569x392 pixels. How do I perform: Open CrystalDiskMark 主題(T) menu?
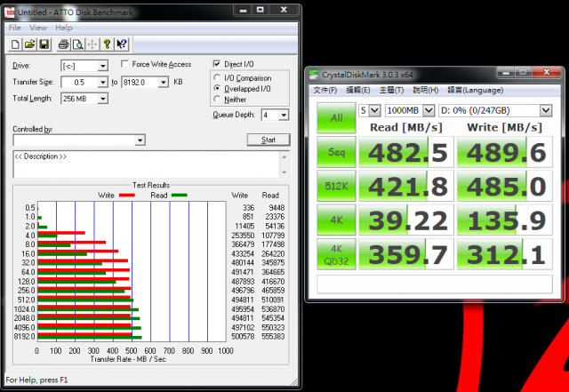(x=391, y=90)
